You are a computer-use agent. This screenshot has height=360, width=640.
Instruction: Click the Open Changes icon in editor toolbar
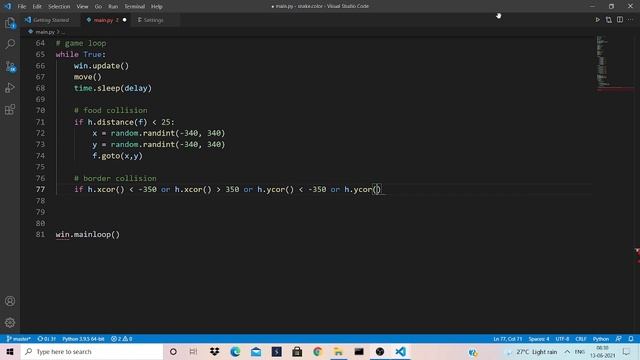coord(609,20)
